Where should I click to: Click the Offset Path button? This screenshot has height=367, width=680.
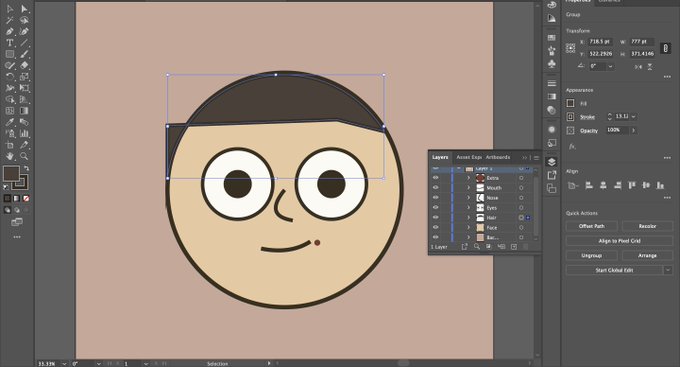click(592, 226)
